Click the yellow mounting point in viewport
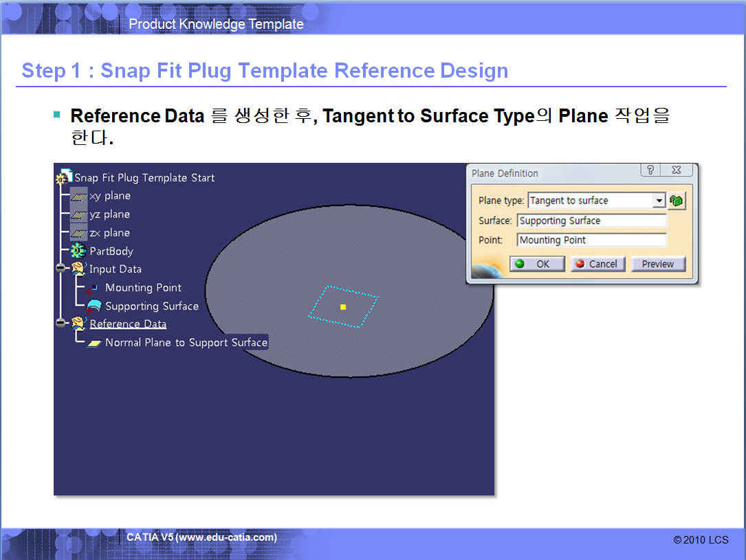This screenshot has height=560, width=746. point(343,307)
